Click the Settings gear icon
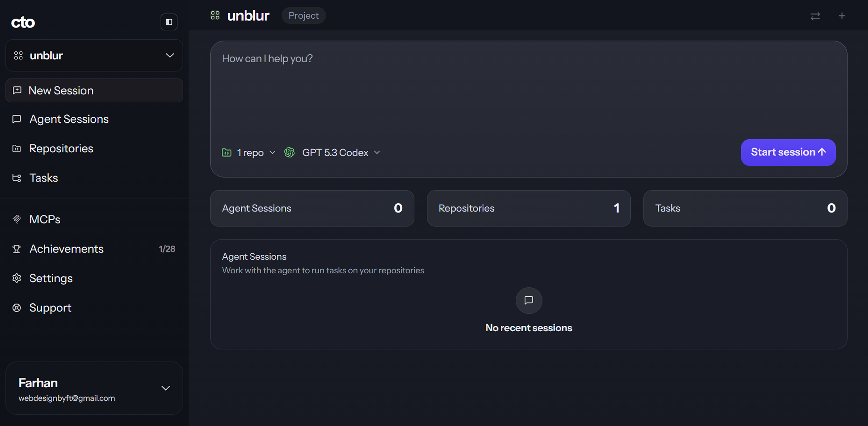The image size is (868, 426). point(16,278)
